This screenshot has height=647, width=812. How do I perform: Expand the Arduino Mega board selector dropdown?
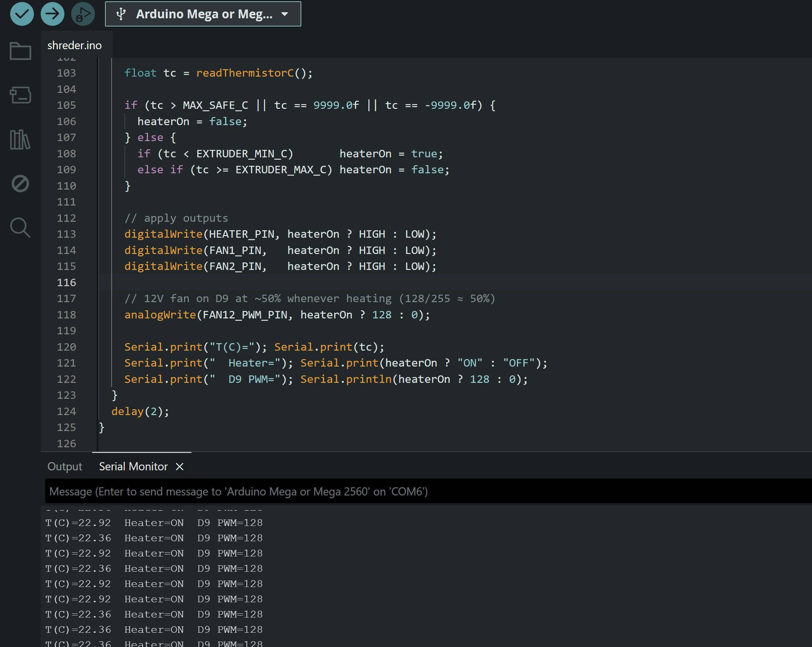point(203,14)
